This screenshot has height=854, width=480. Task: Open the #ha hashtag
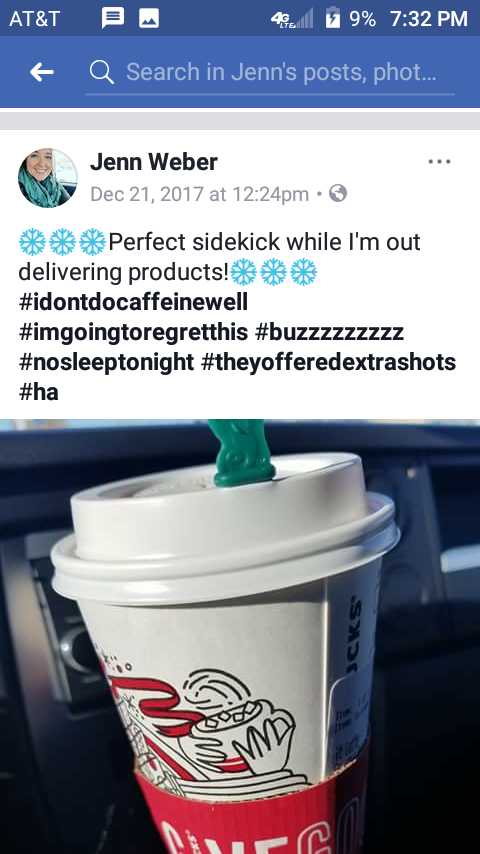[38, 392]
